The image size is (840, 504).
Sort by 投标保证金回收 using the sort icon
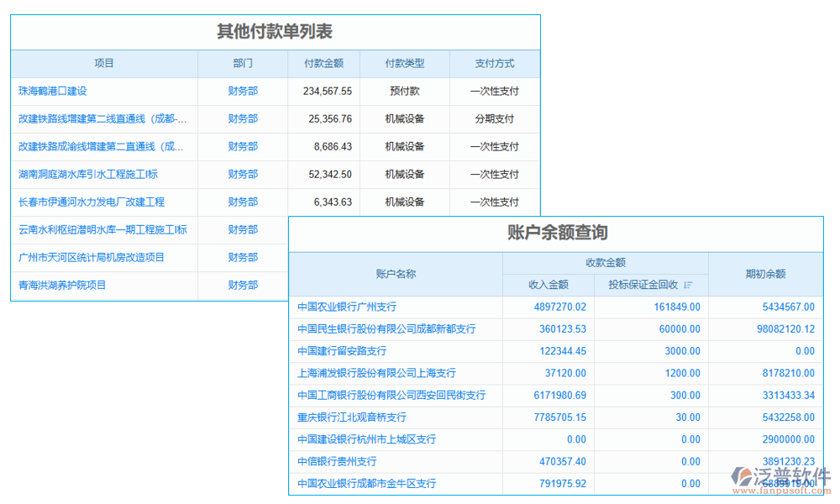tap(688, 284)
